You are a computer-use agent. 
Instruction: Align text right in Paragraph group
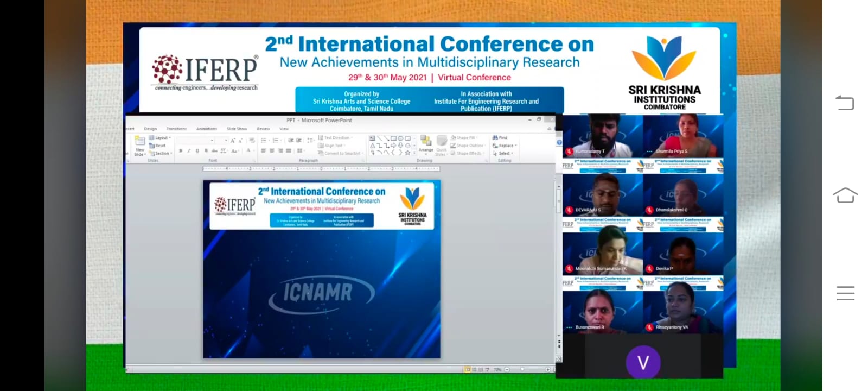(280, 150)
